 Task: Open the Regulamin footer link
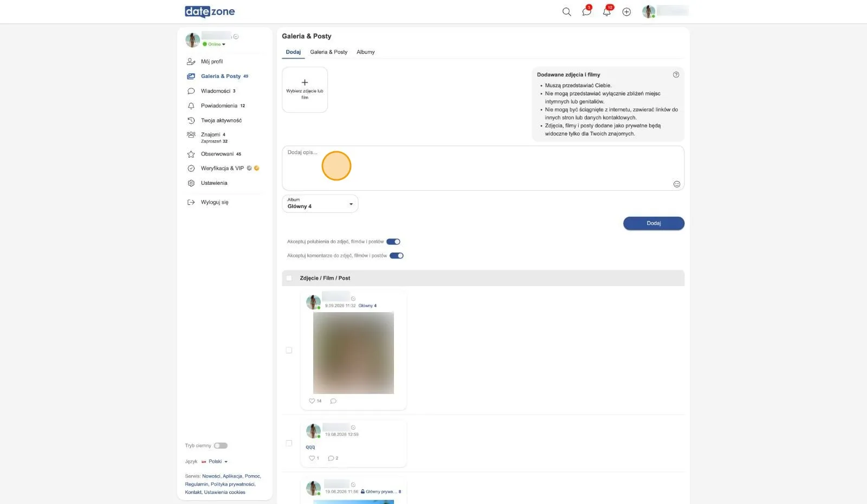tap(197, 484)
